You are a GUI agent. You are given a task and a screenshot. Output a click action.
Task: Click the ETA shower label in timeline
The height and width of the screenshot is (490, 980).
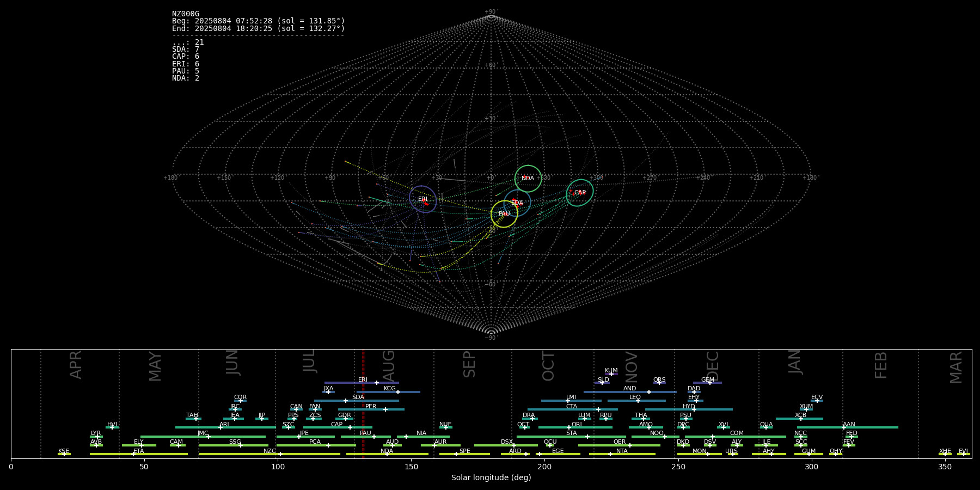click(139, 451)
